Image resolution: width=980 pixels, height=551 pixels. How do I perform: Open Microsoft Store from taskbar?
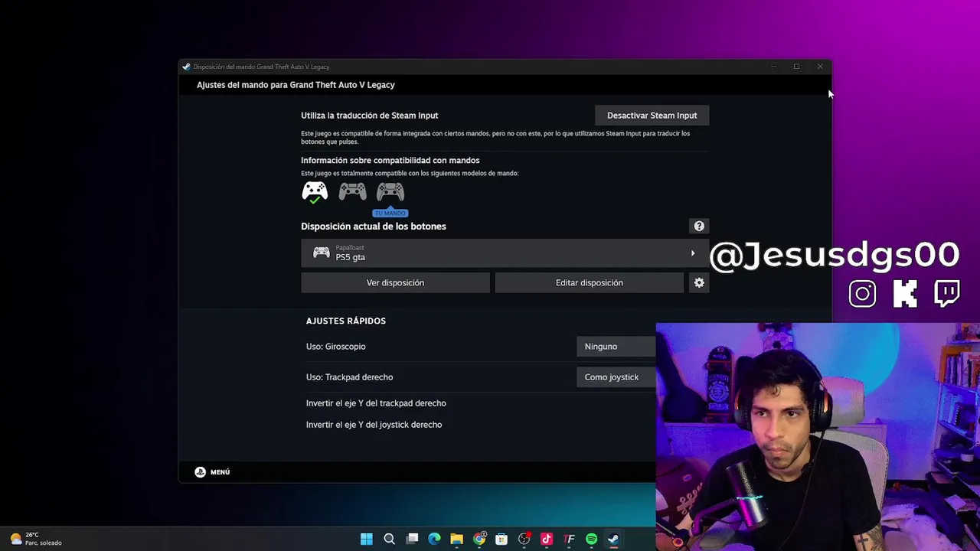click(x=501, y=539)
